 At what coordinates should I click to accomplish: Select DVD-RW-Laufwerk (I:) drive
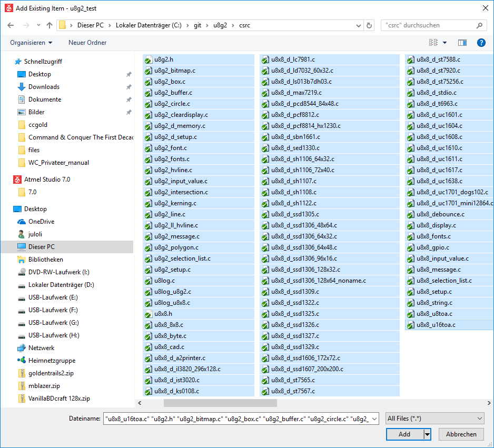pyautogui.click(x=58, y=272)
